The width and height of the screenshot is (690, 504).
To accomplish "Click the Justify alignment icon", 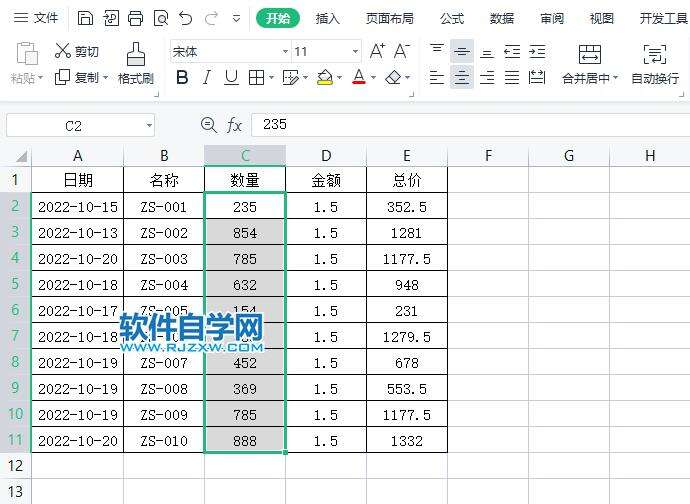I will [x=512, y=78].
